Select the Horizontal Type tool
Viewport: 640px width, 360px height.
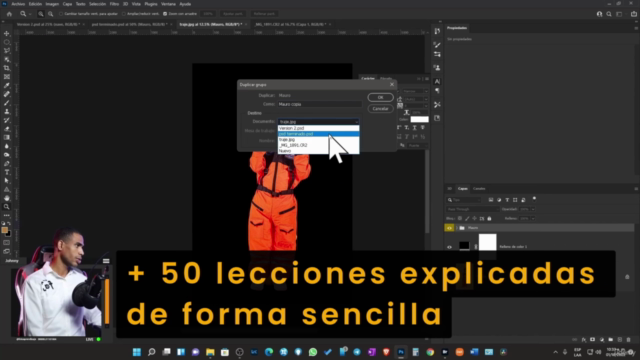click(7, 172)
